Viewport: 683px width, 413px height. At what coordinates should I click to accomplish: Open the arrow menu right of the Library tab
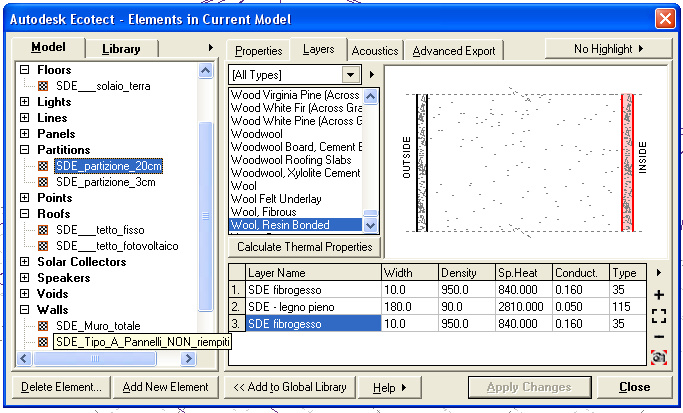(211, 47)
